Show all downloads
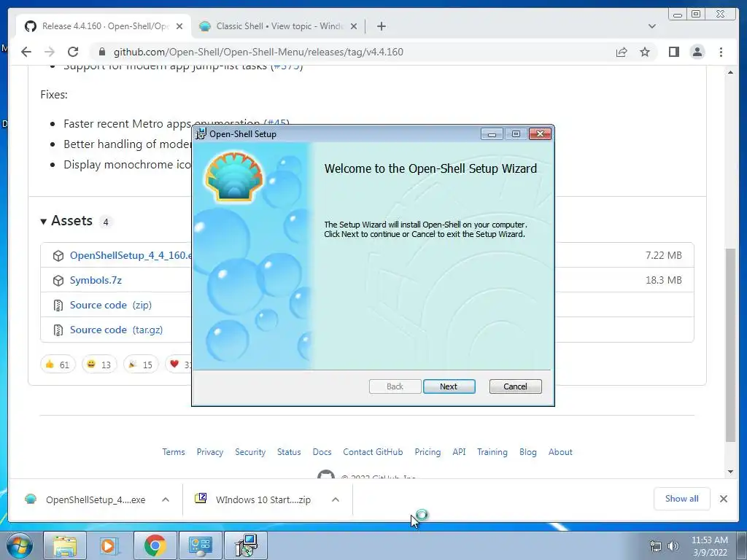Image resolution: width=747 pixels, height=560 pixels. tap(682, 499)
